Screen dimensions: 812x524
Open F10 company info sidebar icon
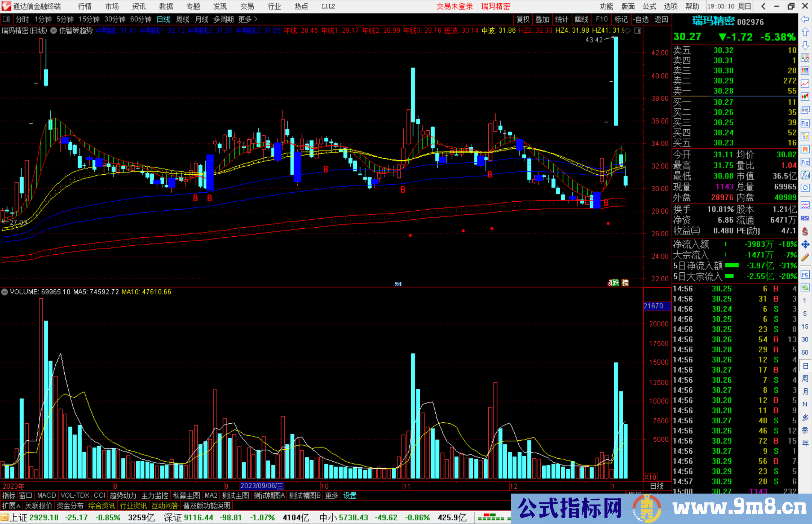tap(805, 123)
